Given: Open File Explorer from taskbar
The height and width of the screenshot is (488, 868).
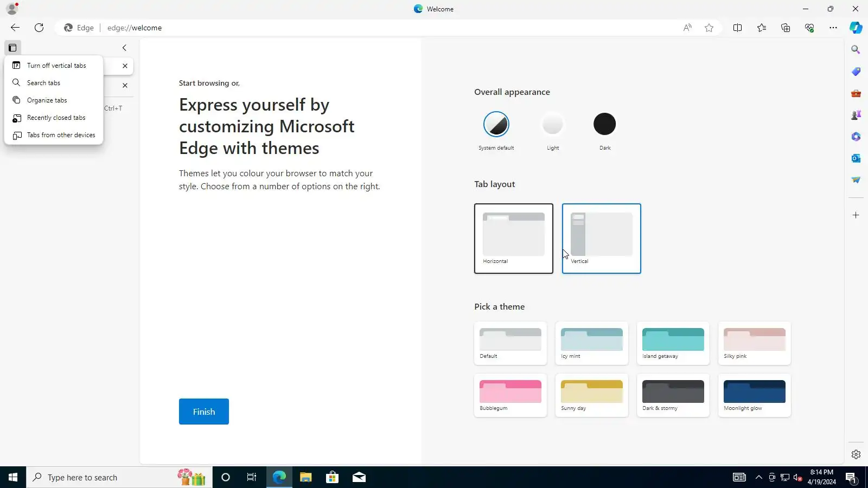Looking at the screenshot, I should (x=305, y=477).
